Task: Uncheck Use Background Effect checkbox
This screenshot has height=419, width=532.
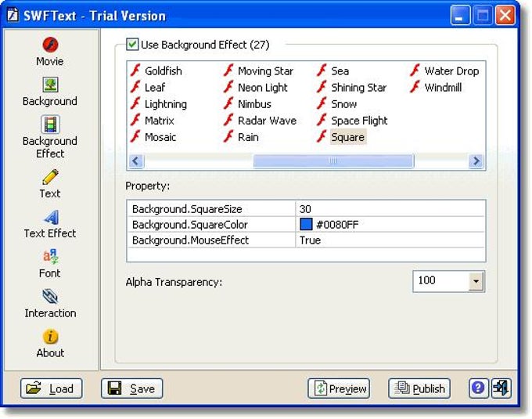Action: (132, 45)
